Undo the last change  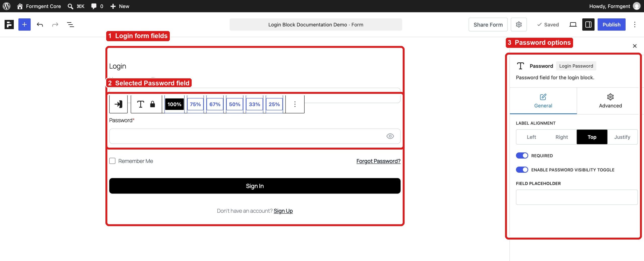point(40,24)
